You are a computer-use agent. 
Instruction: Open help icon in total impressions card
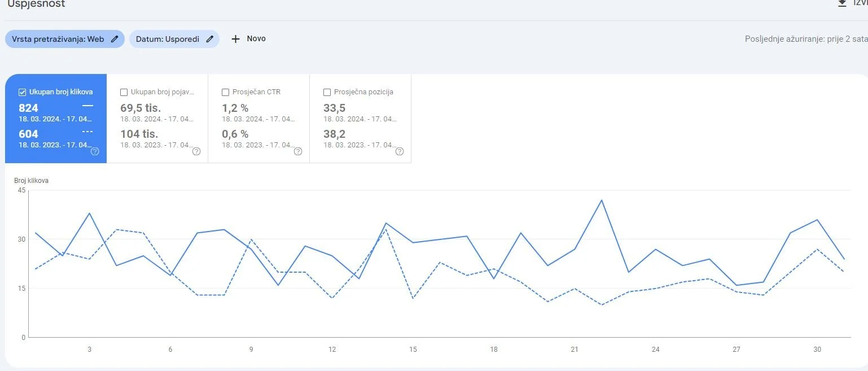[x=196, y=151]
